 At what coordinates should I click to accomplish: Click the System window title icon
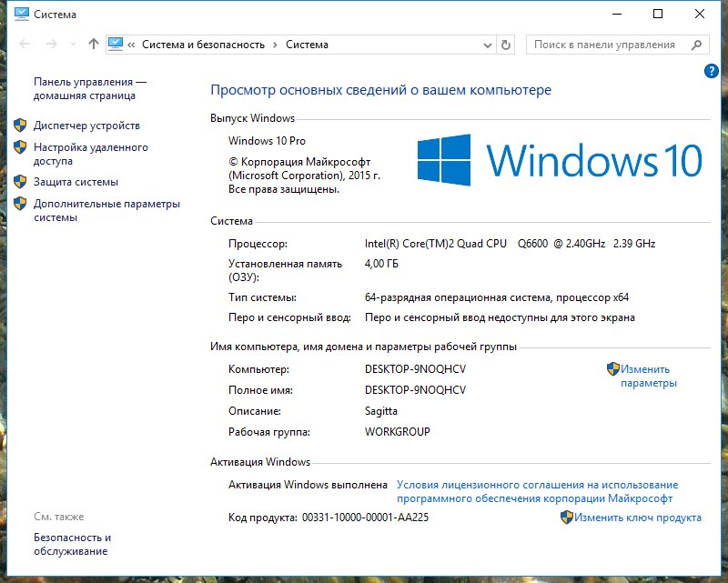[x=21, y=14]
